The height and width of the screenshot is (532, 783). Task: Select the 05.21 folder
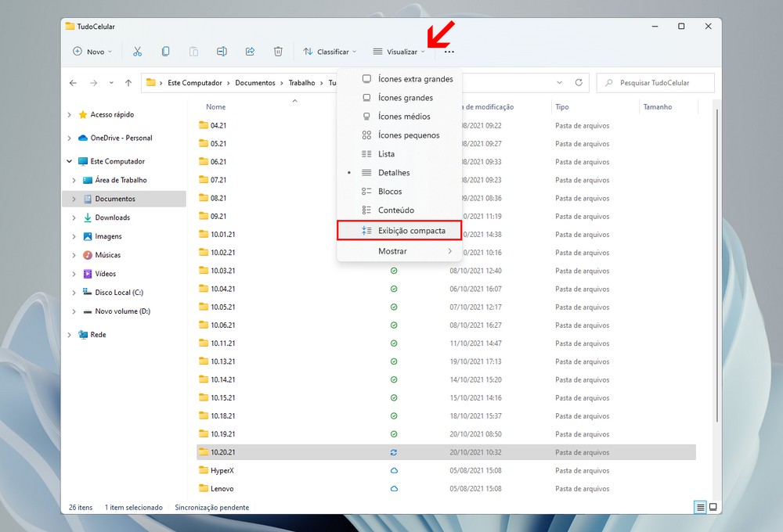coord(218,144)
